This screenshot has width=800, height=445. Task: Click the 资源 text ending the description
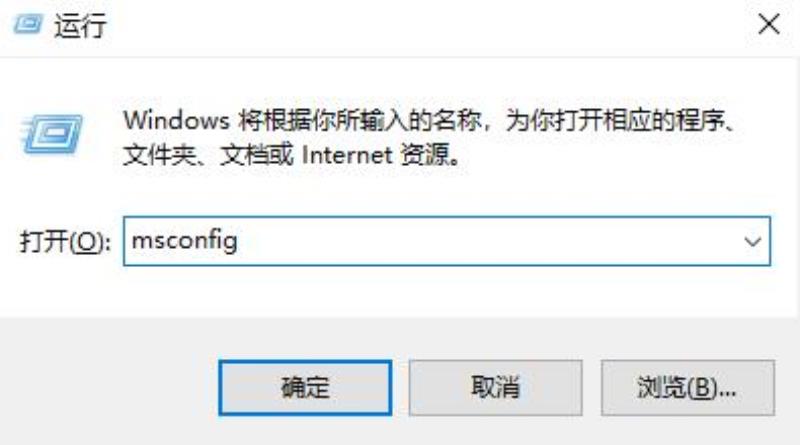(x=424, y=155)
